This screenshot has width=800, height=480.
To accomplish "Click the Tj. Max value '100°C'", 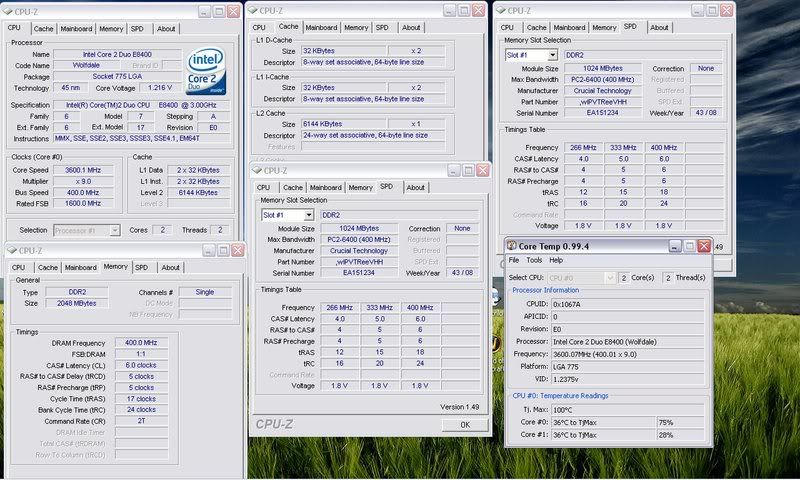I will [628, 410].
